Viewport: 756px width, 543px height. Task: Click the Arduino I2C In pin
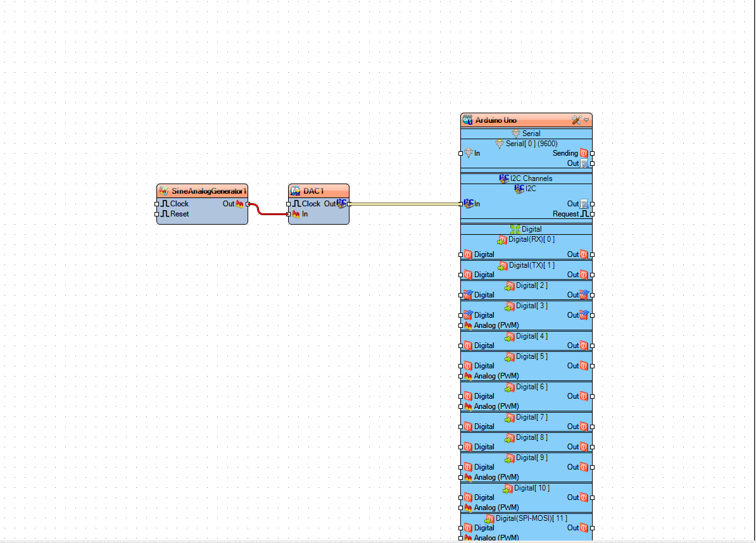460,204
